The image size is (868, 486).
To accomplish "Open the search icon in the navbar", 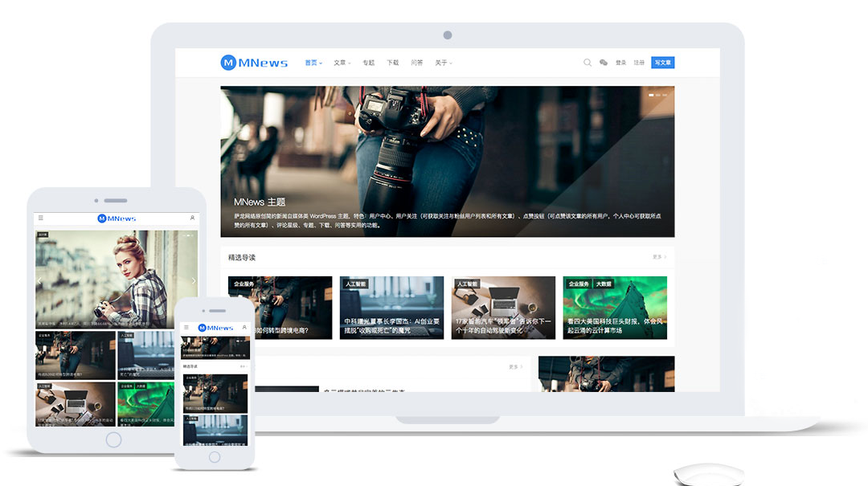I will [588, 62].
